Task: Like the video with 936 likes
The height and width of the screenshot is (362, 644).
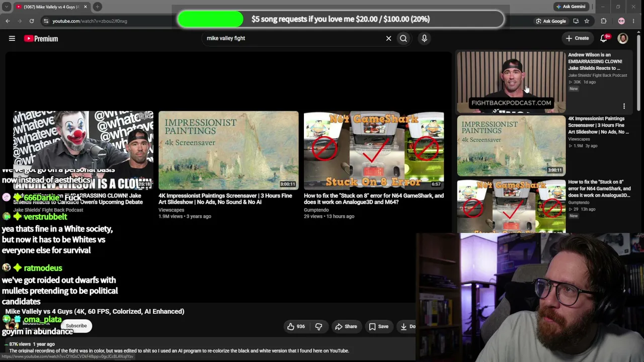Action: (x=296, y=326)
